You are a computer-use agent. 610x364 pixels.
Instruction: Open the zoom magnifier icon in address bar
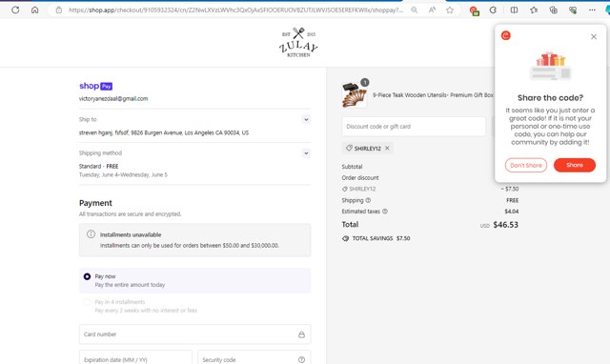point(415,10)
